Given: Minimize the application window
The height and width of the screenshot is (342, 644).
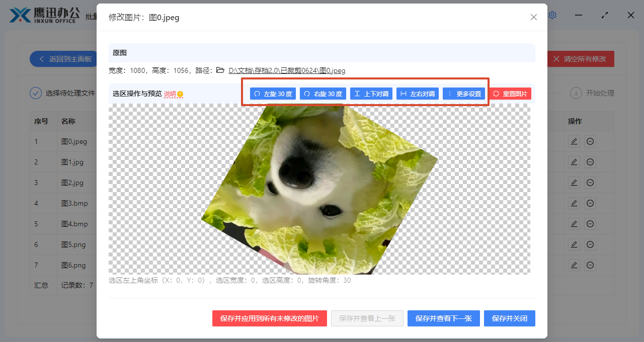Looking at the screenshot, I should click(579, 15).
